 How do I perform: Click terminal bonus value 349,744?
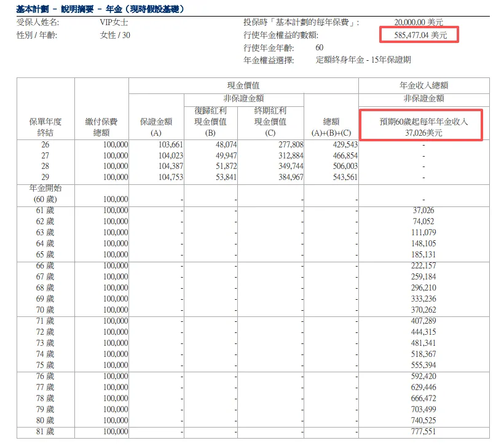coord(291,166)
